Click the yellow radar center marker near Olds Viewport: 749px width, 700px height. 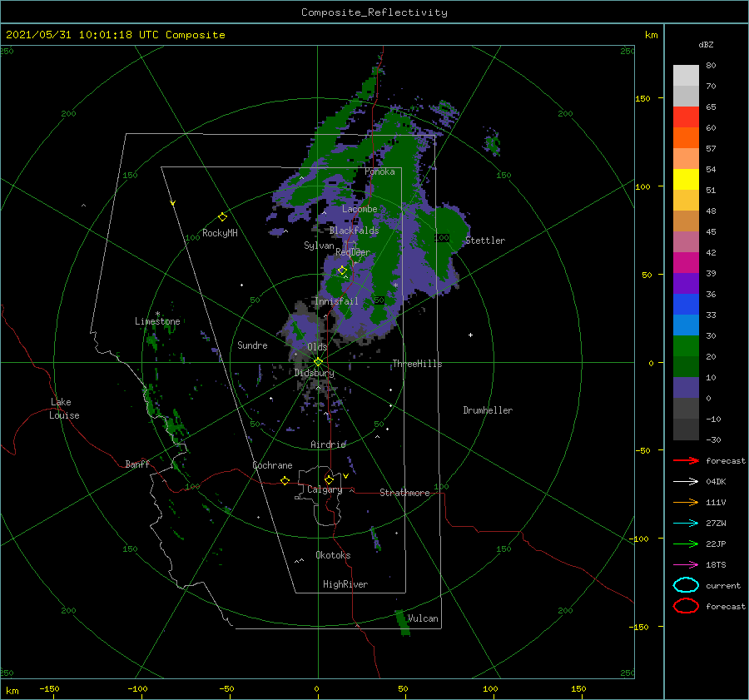click(318, 362)
